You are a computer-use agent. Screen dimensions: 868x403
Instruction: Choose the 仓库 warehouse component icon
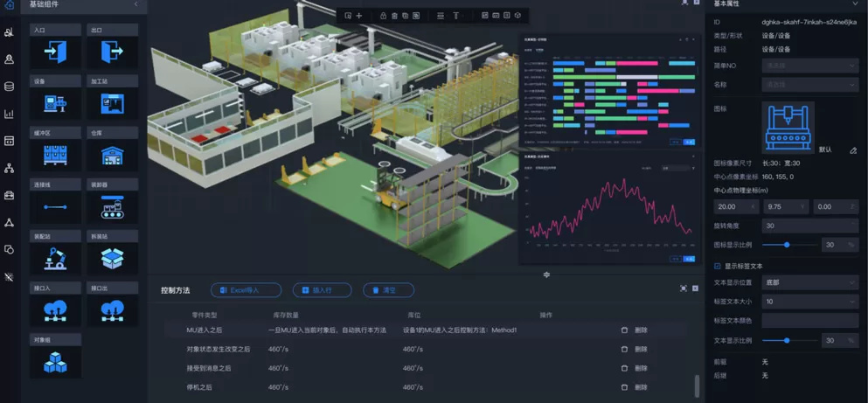click(x=113, y=155)
